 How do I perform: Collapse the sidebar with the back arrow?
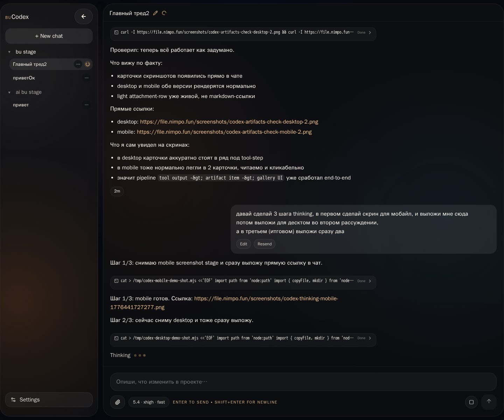point(83,16)
